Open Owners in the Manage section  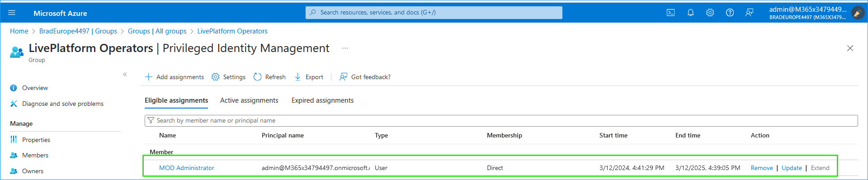[x=33, y=171]
